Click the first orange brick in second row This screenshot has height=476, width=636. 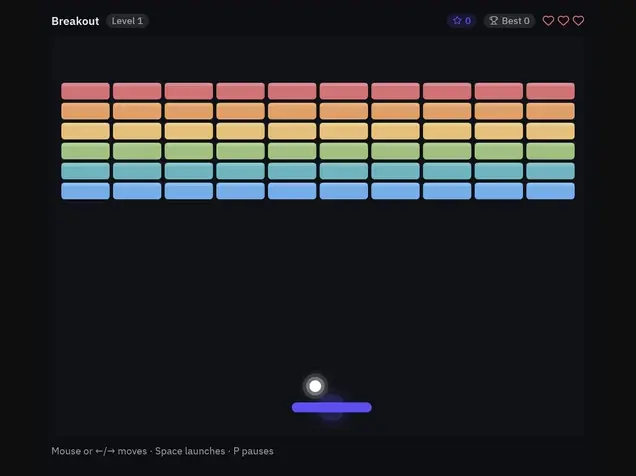[86, 111]
